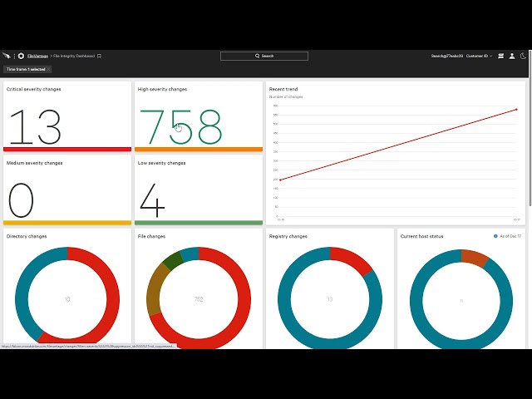The height and width of the screenshot is (399, 532).
Task: Click inside the Search box
Action: pyautogui.click(x=264, y=56)
